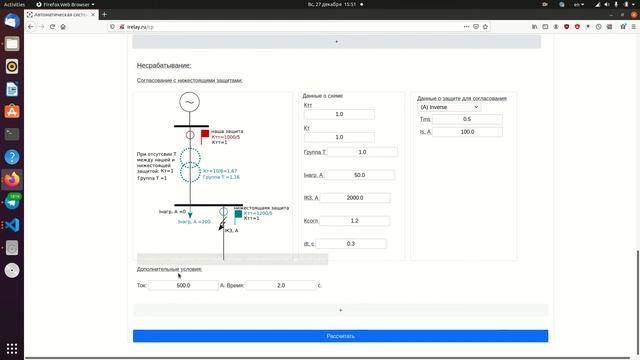Open Ubuntu Software from dock
The width and height of the screenshot is (640, 360).
point(12,111)
